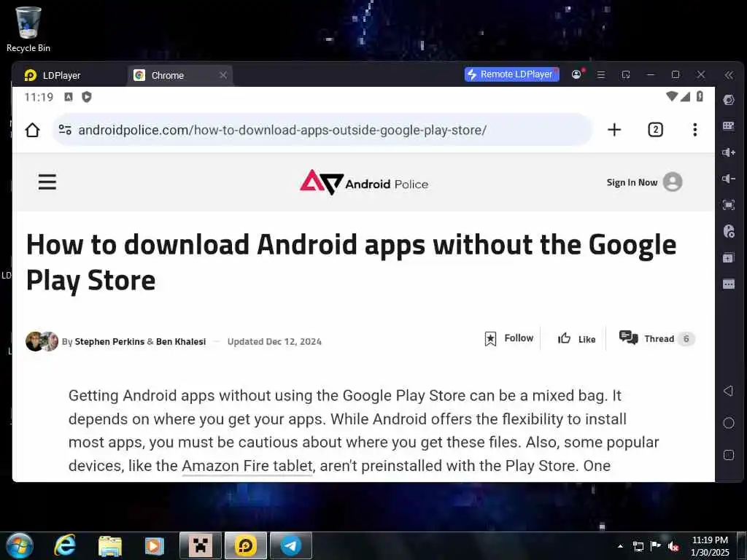Open author Stephen Perkins profile link

click(109, 341)
